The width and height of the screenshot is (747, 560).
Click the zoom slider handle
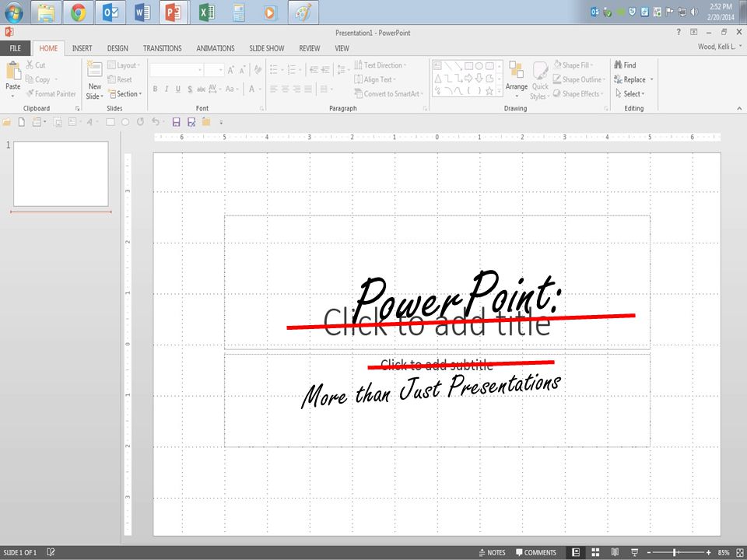pos(675,552)
